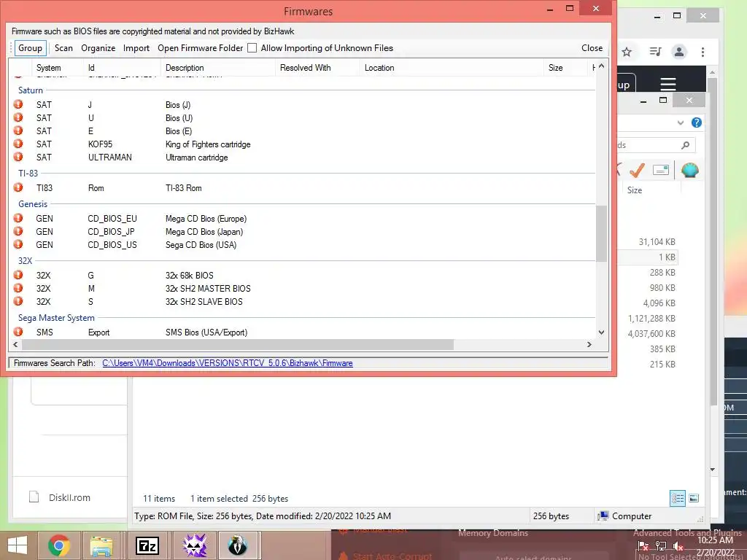Click the error icon on TI83 Rom row
This screenshot has height=560, width=747.
pyautogui.click(x=18, y=187)
